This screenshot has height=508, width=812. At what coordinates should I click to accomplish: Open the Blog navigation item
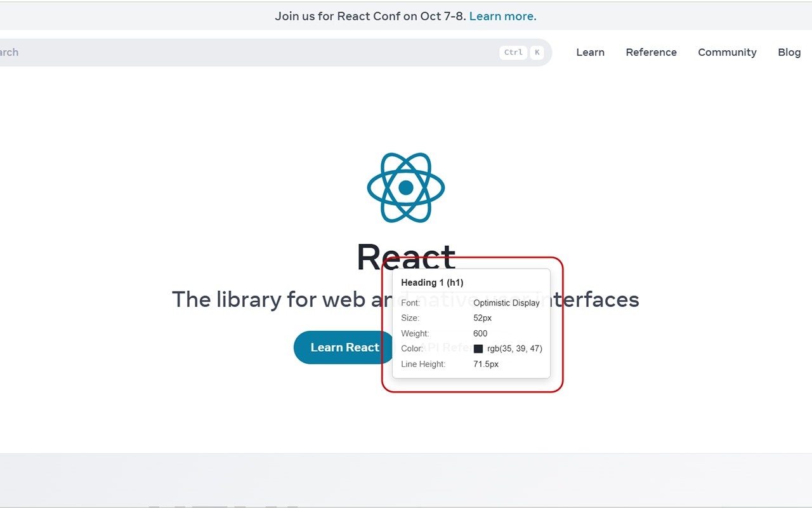click(x=789, y=52)
